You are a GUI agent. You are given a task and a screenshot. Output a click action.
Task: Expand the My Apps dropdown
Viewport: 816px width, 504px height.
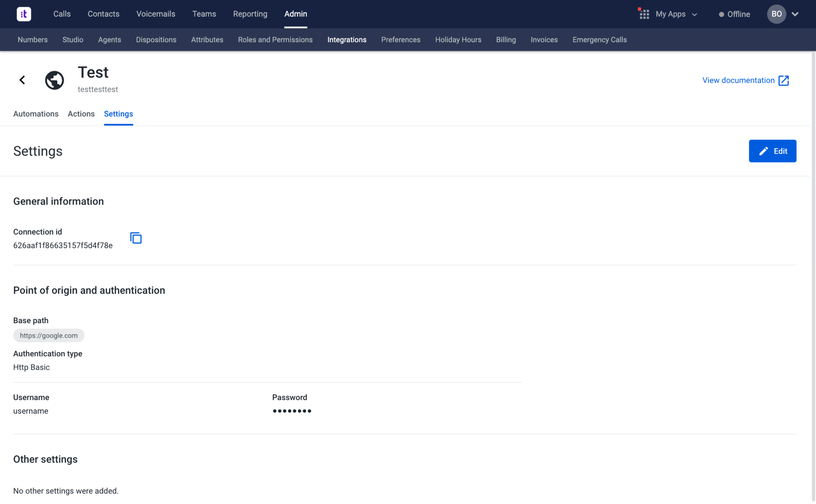(x=694, y=14)
